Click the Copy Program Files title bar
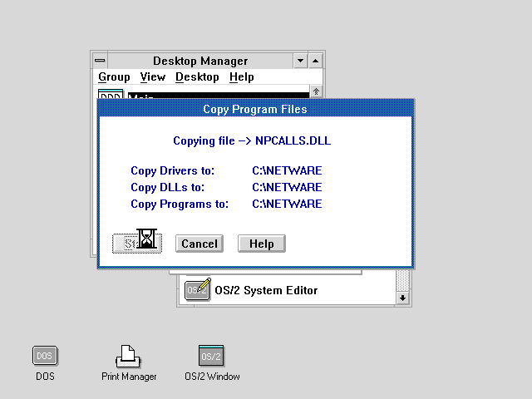The width and height of the screenshot is (532, 399). [255, 109]
